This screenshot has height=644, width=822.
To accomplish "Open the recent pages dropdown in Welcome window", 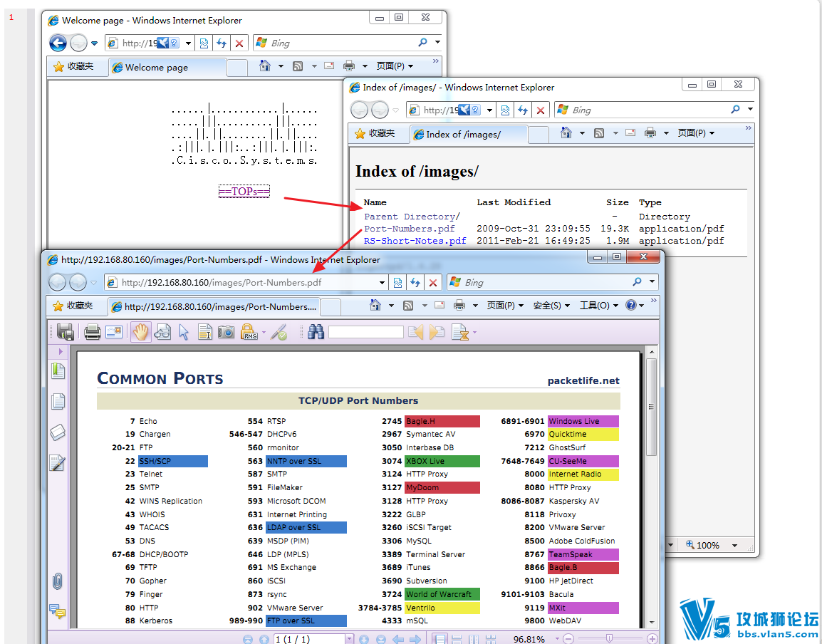I will tap(94, 43).
